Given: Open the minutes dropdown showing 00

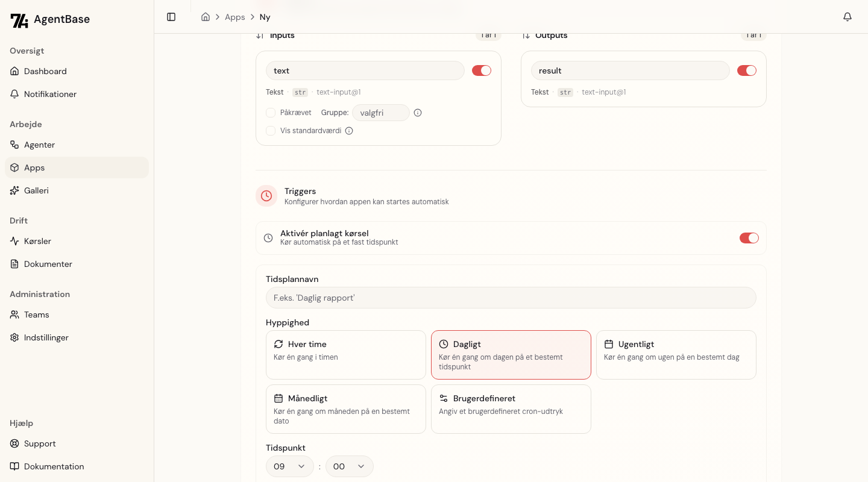Looking at the screenshot, I should [349, 466].
